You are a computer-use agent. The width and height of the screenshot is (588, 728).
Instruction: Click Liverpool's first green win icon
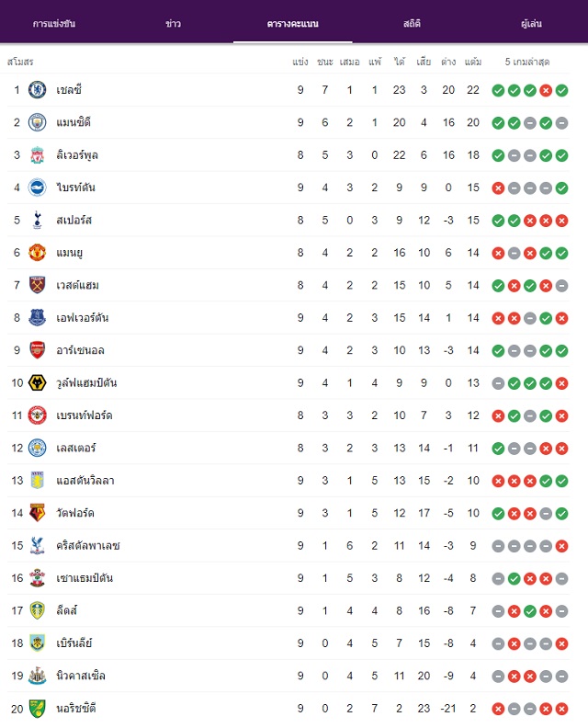click(x=498, y=155)
